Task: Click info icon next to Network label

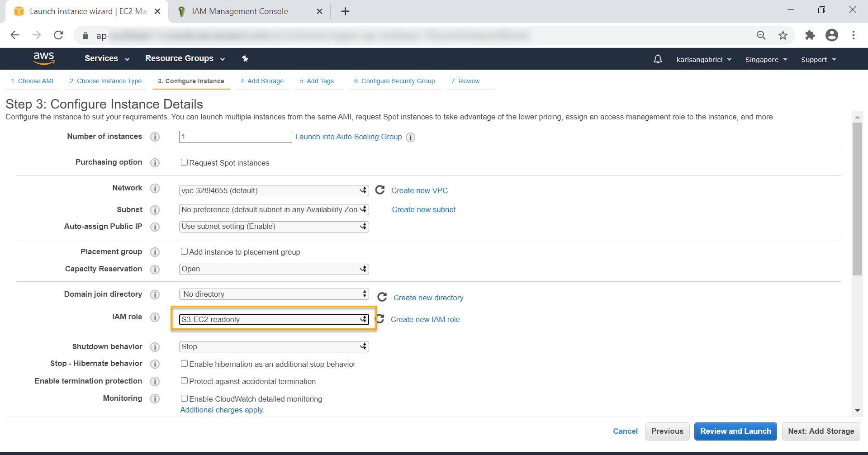Action: [x=155, y=188]
